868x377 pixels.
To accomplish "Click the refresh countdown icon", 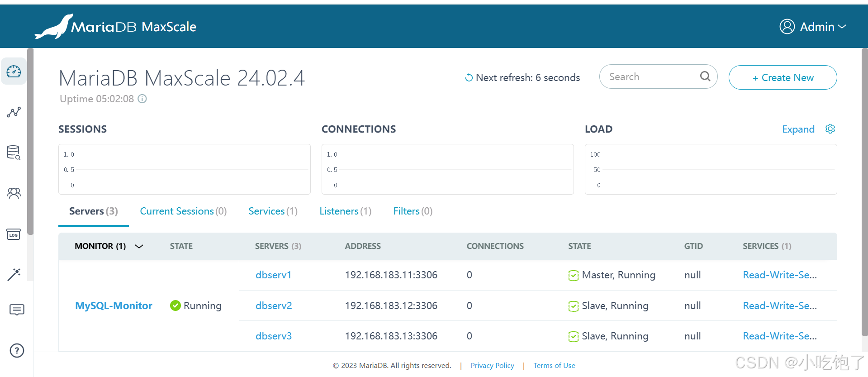I will tap(469, 78).
